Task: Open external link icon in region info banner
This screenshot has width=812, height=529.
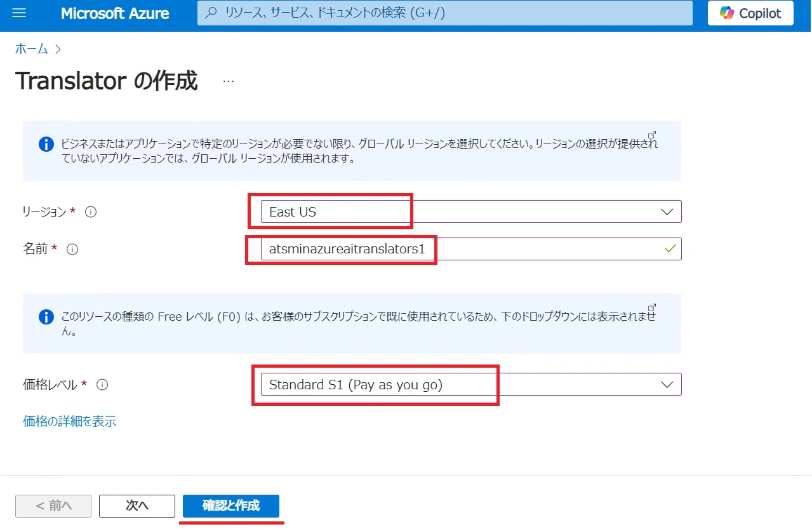Action: click(651, 135)
